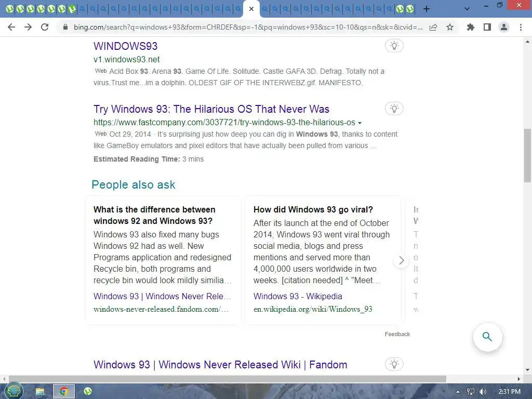Visit the v1.windows93.net URL
The height and width of the screenshot is (399, 532).
tap(127, 59)
